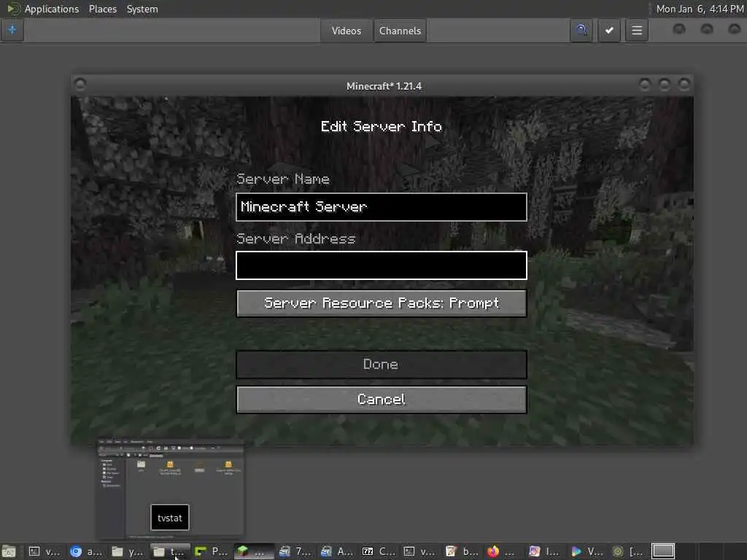Click the tvstat window preview thumbnail
The height and width of the screenshot is (560, 747).
coord(170,489)
